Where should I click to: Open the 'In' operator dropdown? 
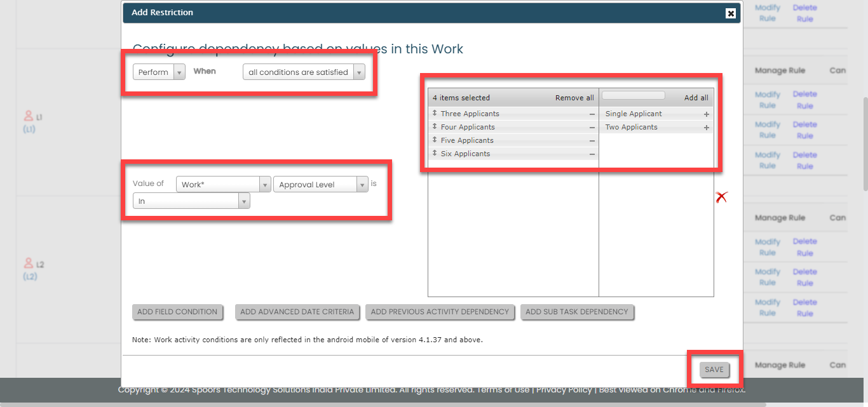point(191,201)
